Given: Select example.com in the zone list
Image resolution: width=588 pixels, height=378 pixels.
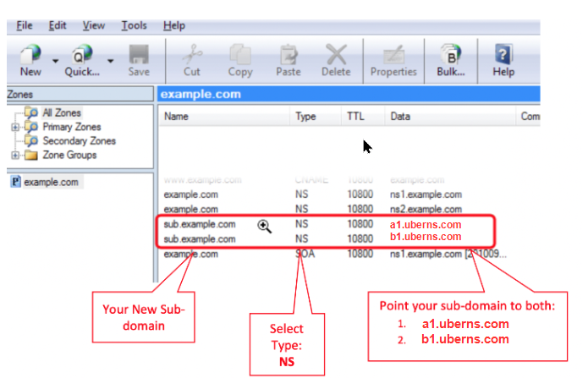Looking at the screenshot, I should coord(52,182).
